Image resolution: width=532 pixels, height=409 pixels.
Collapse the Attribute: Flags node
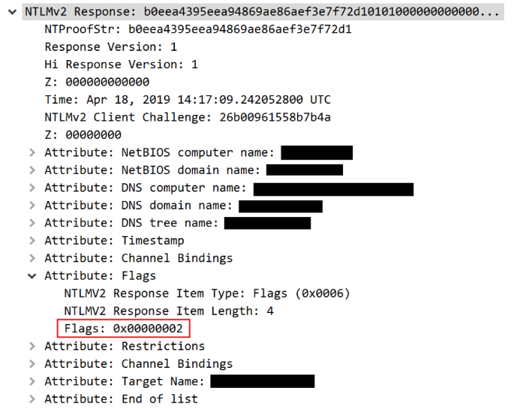32,276
